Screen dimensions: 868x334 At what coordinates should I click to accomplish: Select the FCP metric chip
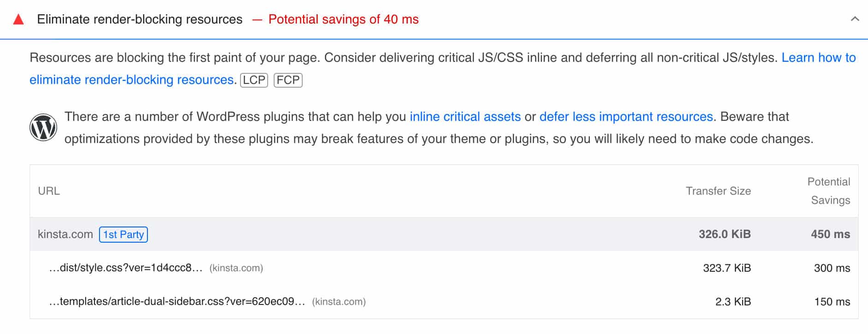[x=288, y=80]
